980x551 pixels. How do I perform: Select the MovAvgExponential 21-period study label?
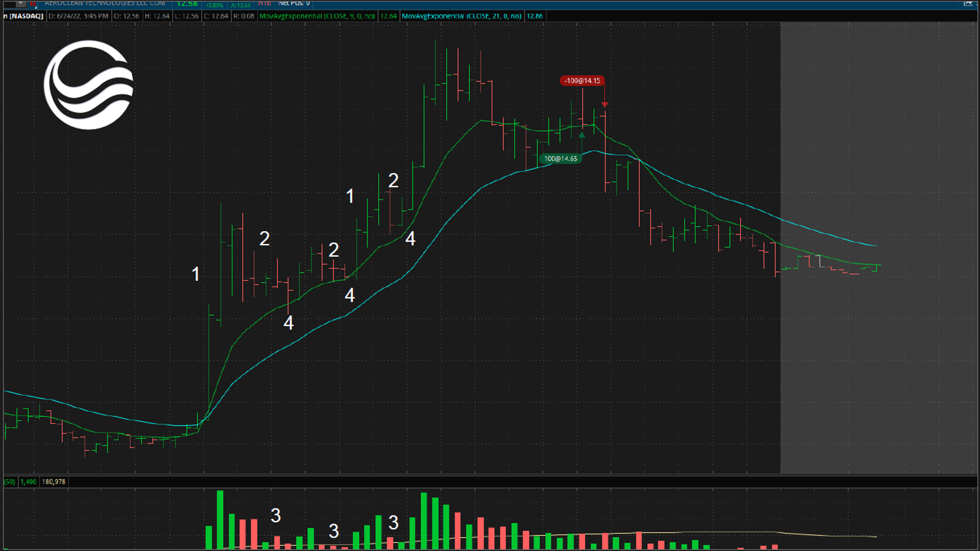point(461,16)
